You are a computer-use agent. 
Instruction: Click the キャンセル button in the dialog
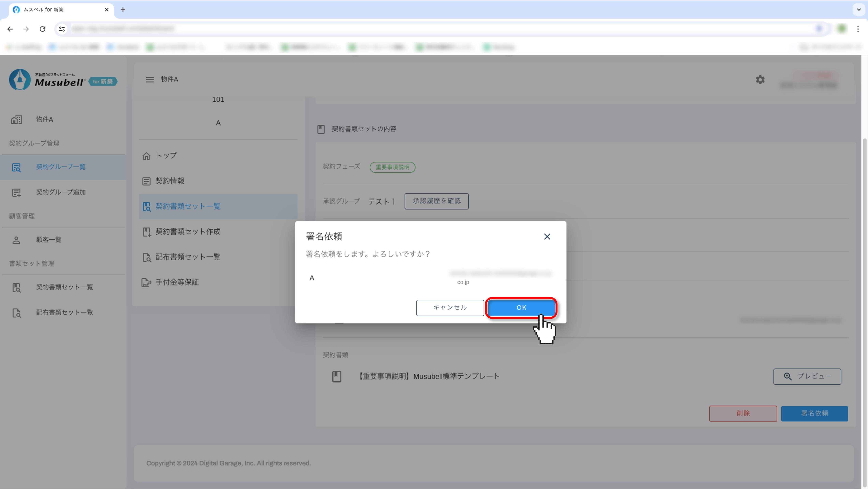[x=450, y=307]
